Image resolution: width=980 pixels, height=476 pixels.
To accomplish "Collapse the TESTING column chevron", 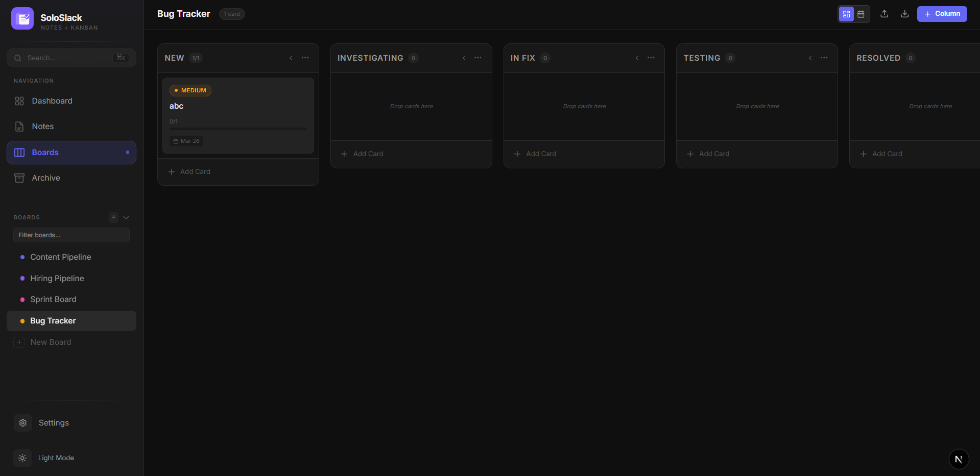I will pos(810,58).
